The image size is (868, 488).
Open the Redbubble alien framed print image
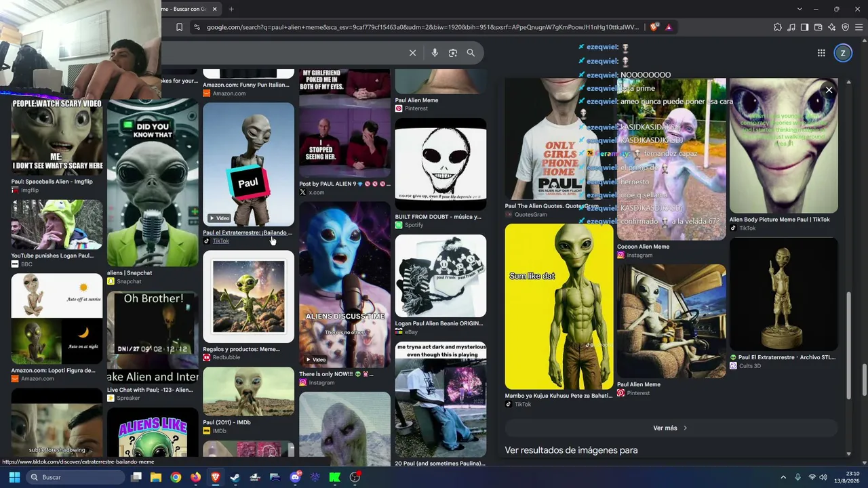point(249,297)
